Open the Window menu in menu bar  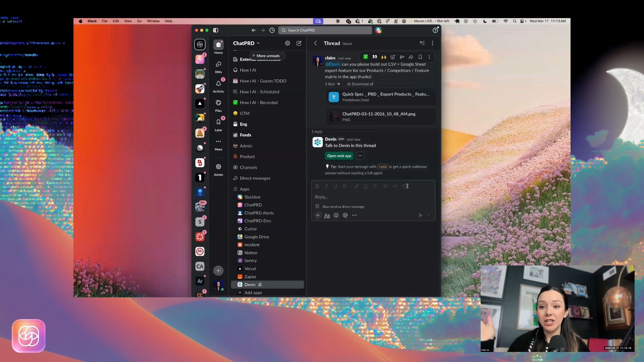click(153, 21)
